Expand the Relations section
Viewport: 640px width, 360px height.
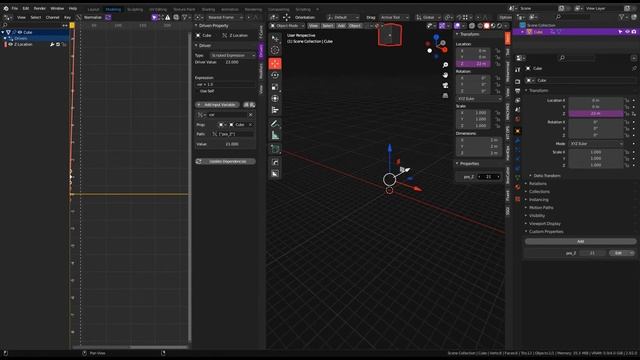[538, 184]
